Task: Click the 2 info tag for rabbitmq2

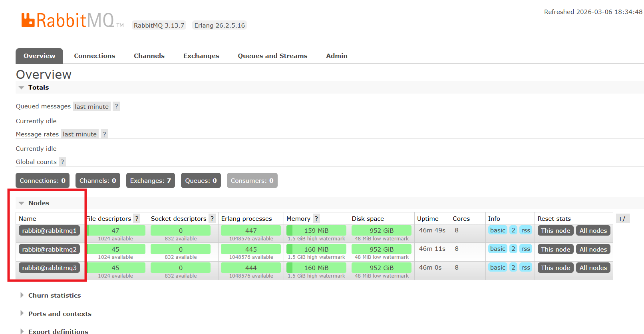Action: [x=513, y=249]
